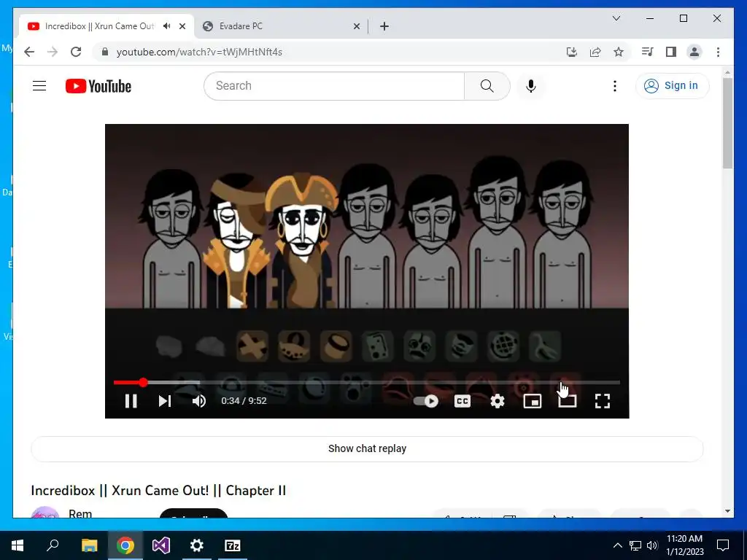
Task: Click the red progress scrubber dot
Action: tap(144, 382)
